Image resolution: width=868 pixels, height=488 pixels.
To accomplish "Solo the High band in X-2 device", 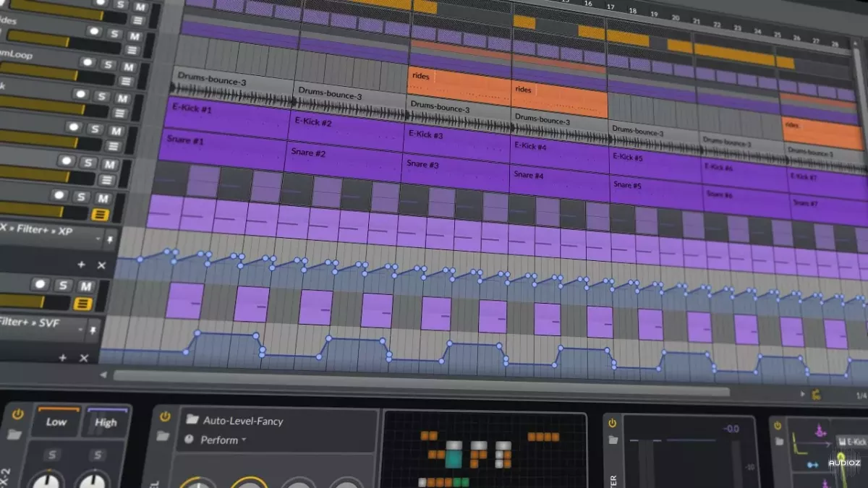I will click(97, 455).
